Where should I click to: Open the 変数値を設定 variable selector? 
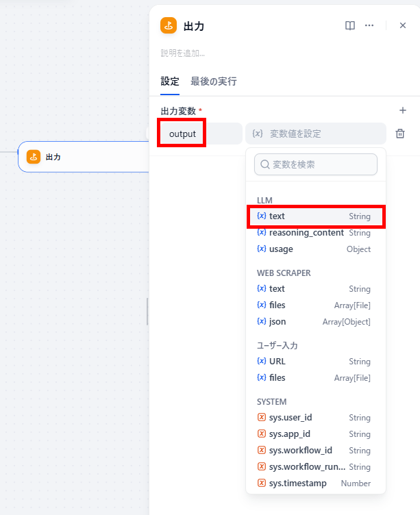(315, 134)
